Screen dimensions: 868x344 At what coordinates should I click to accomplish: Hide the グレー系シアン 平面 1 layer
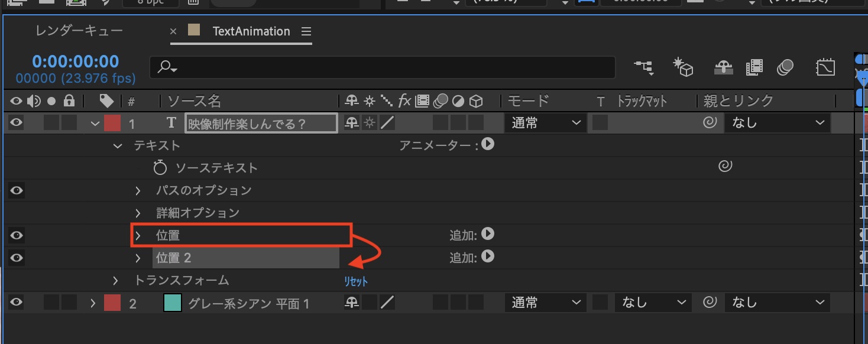(x=17, y=303)
